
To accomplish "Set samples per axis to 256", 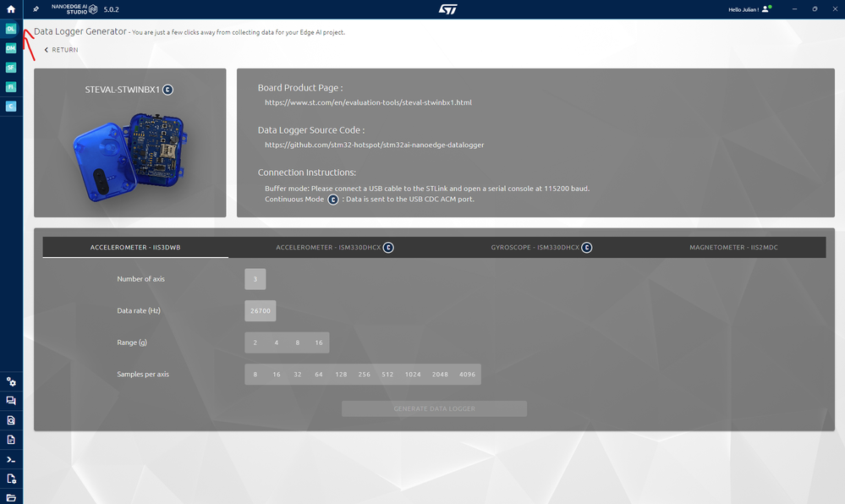I will point(365,375).
